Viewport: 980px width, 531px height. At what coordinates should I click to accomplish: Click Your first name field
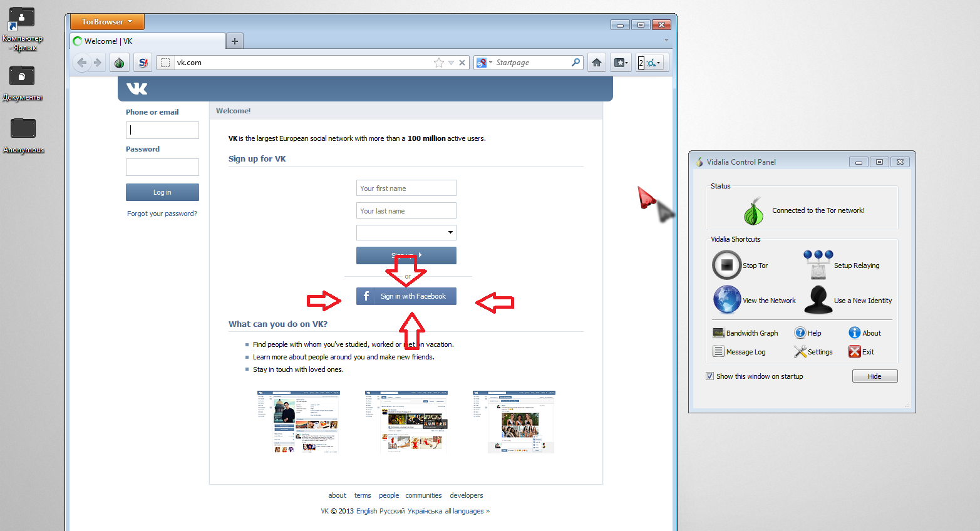pos(406,188)
